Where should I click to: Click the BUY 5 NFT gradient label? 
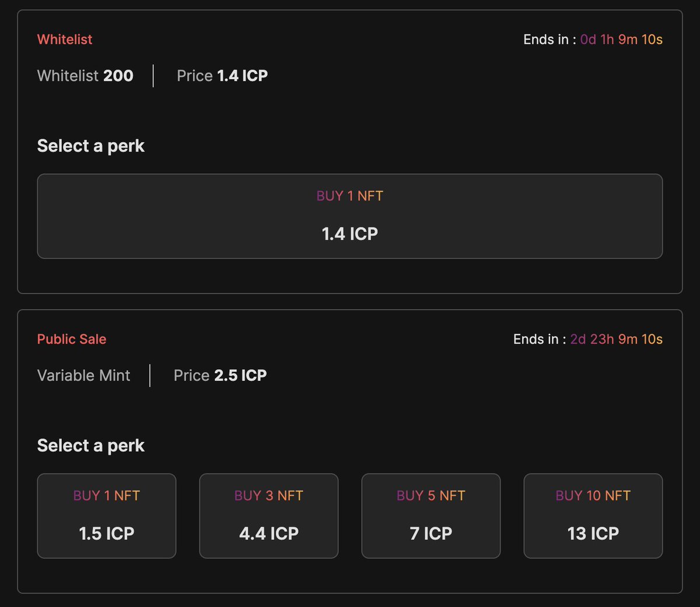pyautogui.click(x=431, y=496)
